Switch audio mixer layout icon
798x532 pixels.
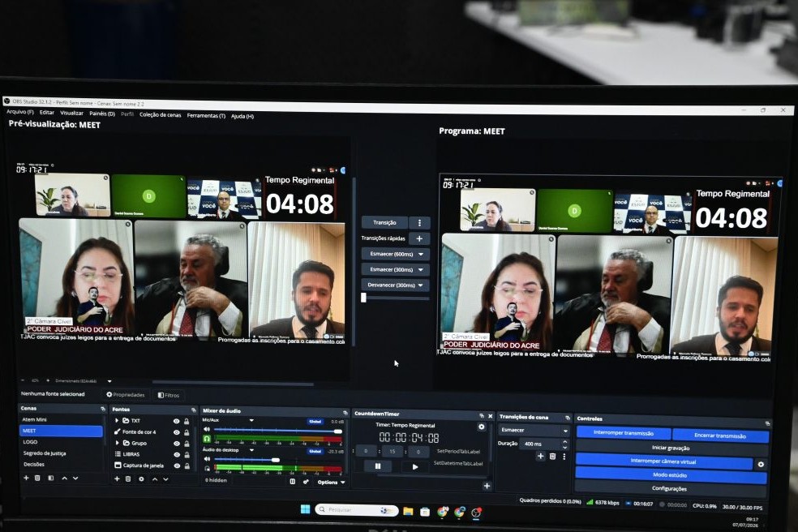[x=293, y=481]
